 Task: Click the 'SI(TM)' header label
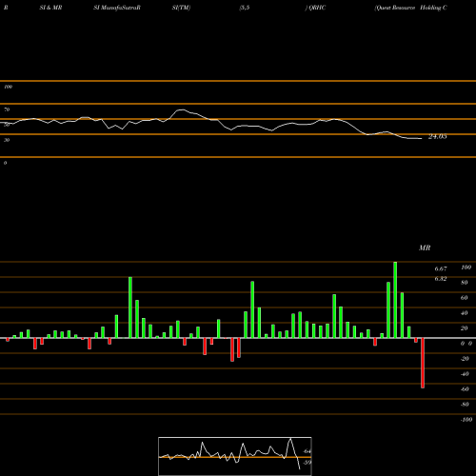(x=181, y=8)
